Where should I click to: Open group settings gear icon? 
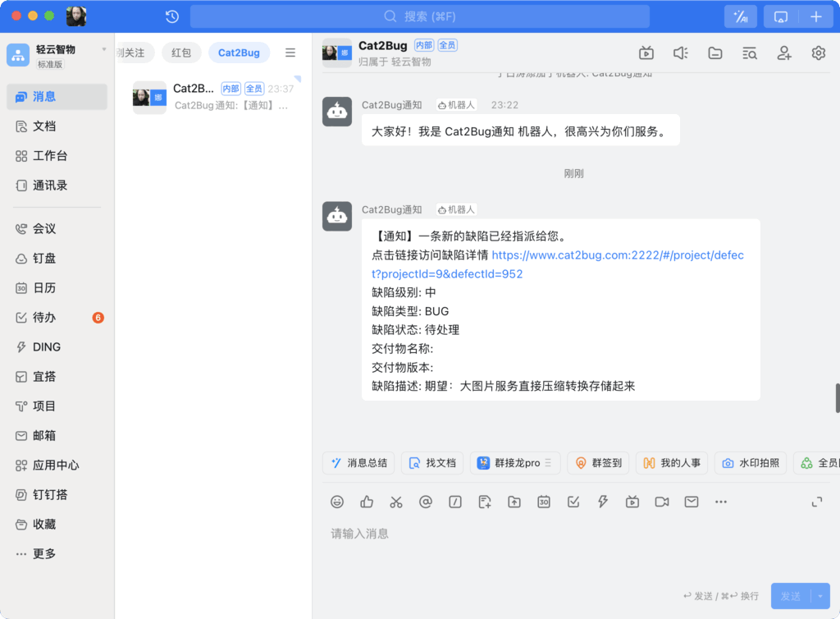pyautogui.click(x=818, y=53)
